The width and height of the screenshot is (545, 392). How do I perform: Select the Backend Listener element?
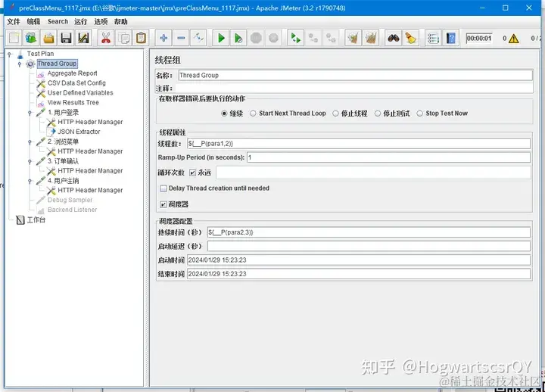click(73, 210)
